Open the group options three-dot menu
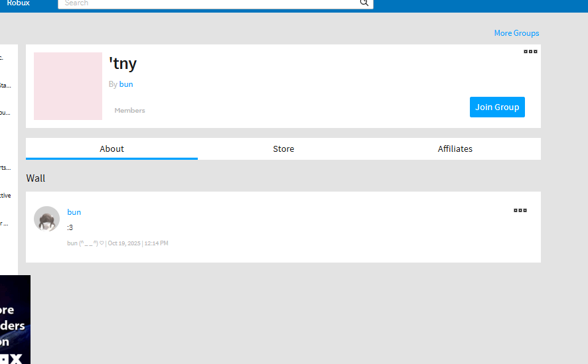The width and height of the screenshot is (588, 364). click(x=530, y=52)
